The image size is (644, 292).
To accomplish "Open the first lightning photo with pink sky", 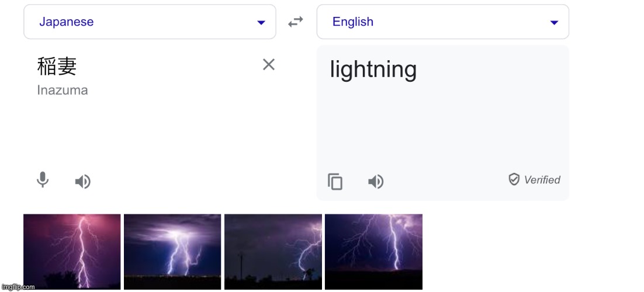I will (x=72, y=252).
